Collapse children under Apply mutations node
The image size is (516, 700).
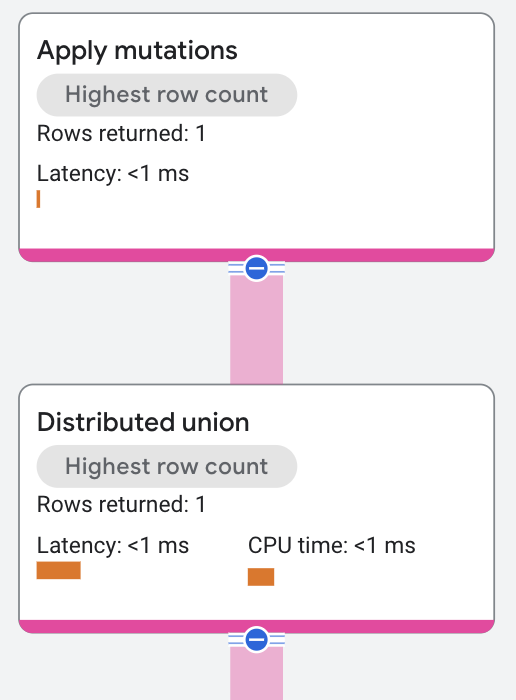click(256, 268)
